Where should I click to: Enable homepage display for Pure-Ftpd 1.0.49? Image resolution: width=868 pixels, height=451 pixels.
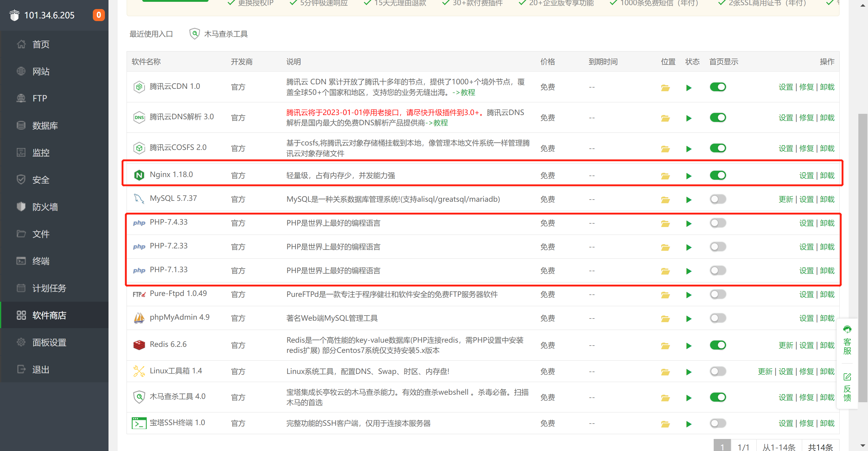[718, 294]
